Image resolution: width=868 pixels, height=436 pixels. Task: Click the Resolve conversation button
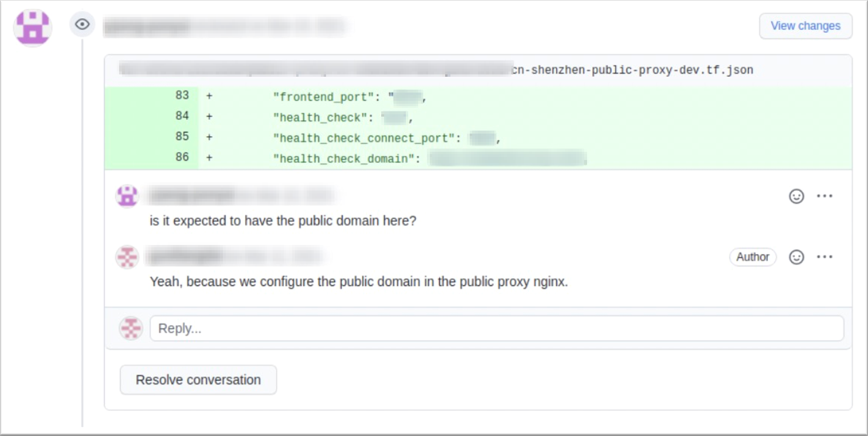tap(198, 380)
